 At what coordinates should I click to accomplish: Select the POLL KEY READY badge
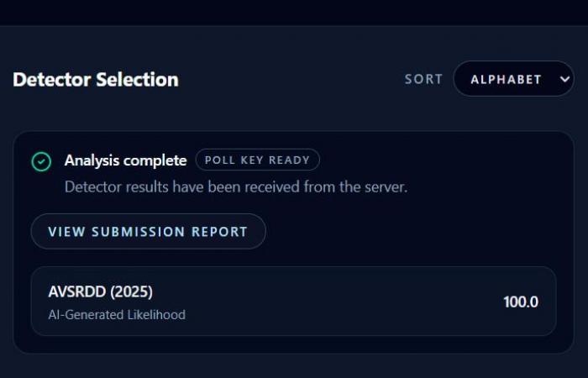coord(257,160)
